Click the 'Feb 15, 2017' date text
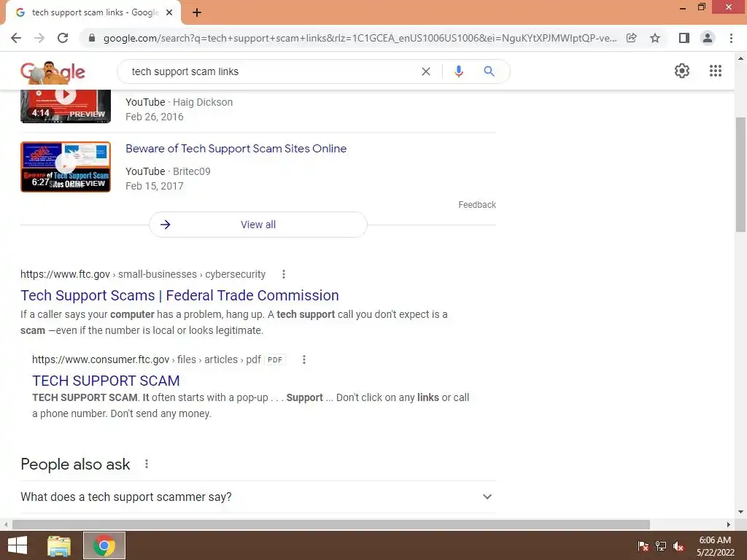Screen dimensions: 747x560 point(155,186)
